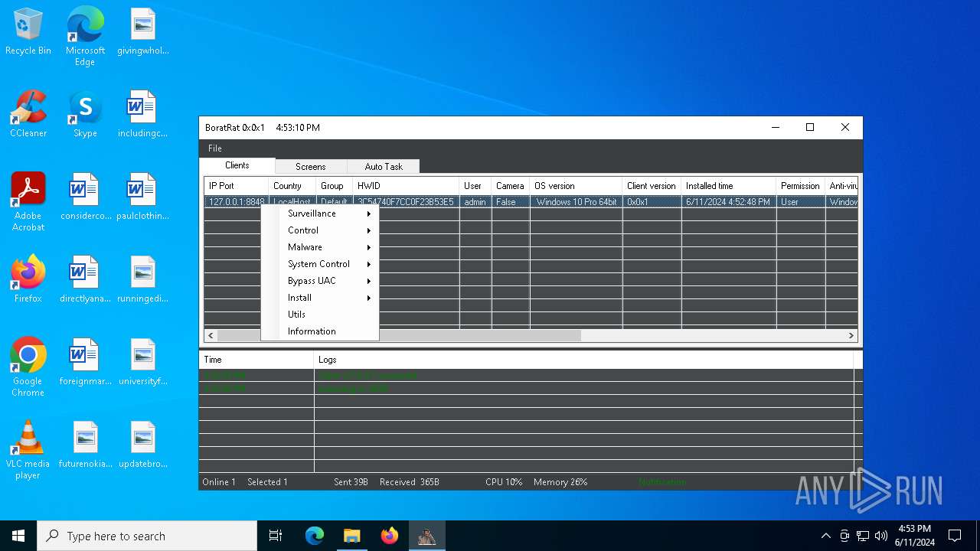Open the VLC media player shortcut
Viewport: 980px width, 551px height.
coord(28,450)
